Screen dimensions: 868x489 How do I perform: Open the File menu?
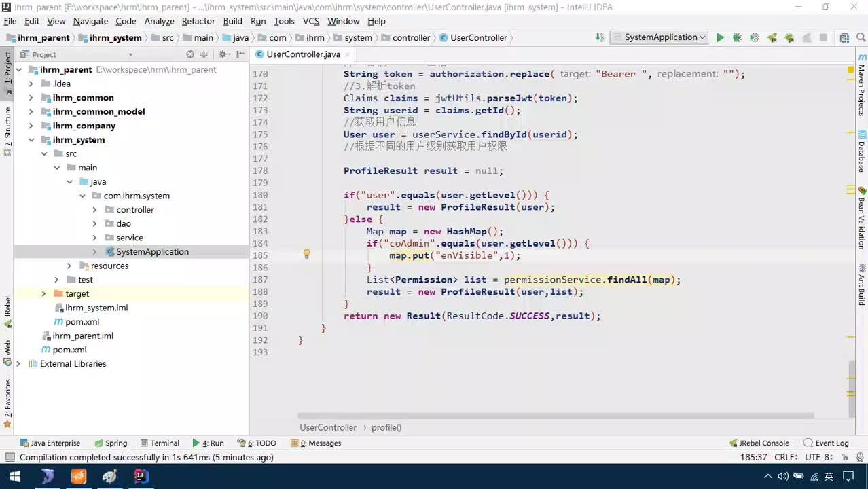point(10,21)
